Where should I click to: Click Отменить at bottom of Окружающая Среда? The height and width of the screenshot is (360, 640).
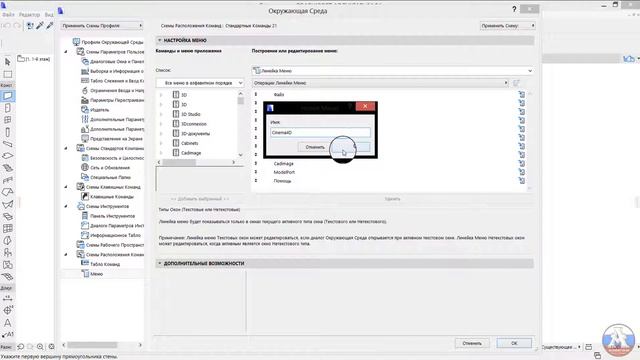(x=472, y=343)
